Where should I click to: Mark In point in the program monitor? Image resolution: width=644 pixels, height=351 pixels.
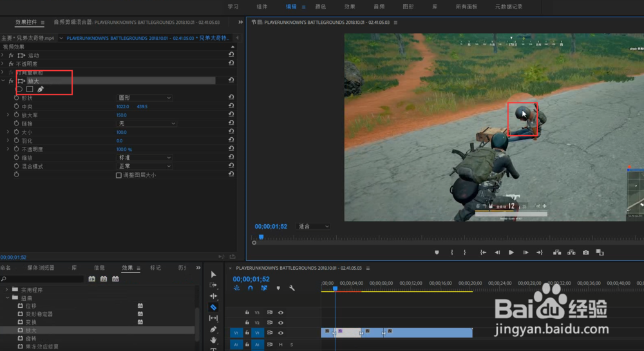452,252
